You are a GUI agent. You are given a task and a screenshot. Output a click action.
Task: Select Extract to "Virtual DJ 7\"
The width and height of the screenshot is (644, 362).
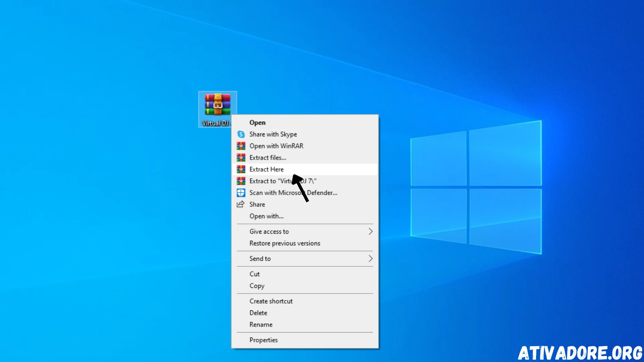[x=305, y=181]
